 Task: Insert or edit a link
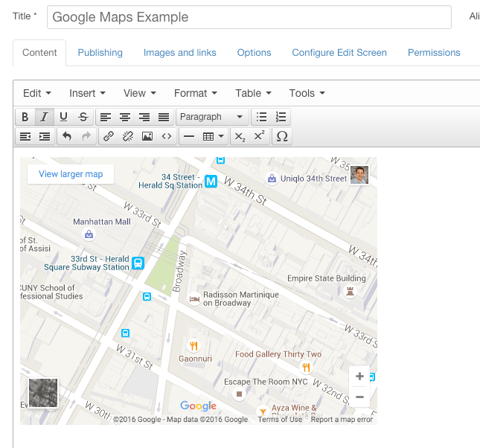[109, 136]
